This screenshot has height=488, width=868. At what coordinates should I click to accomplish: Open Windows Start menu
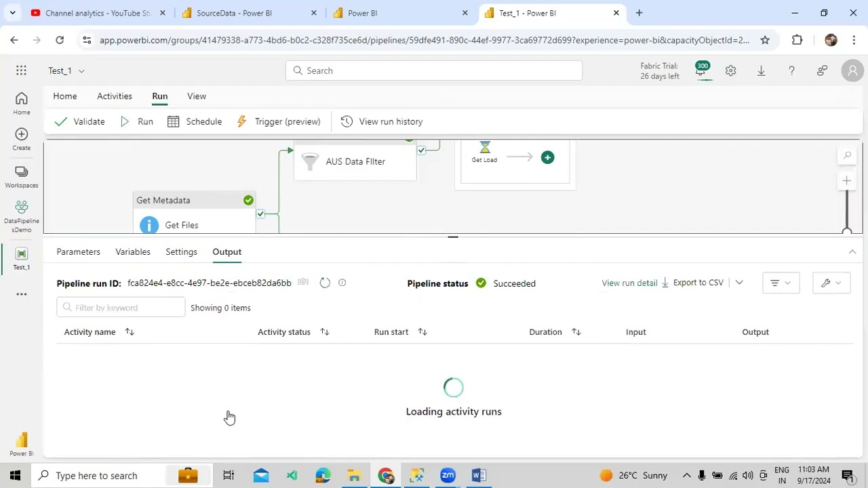point(15,475)
